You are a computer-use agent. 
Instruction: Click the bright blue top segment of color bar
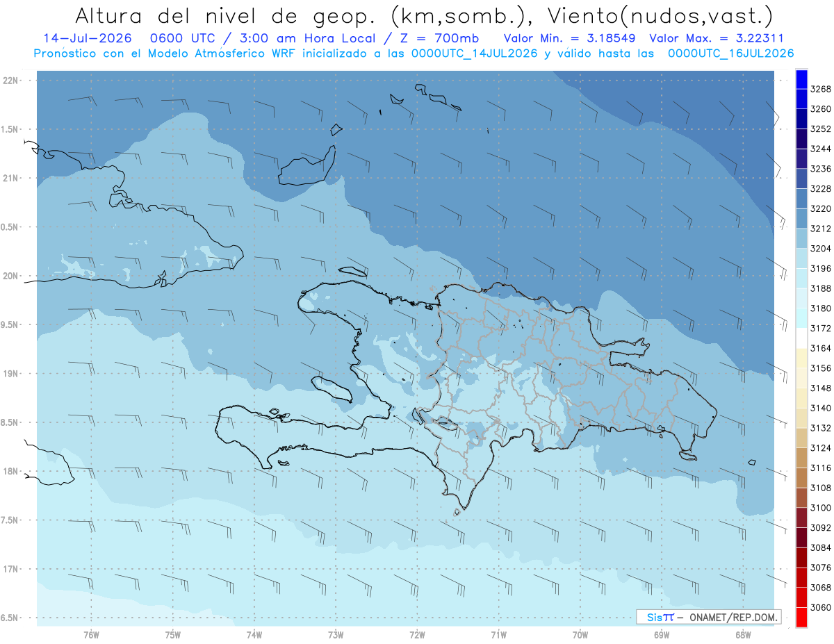tap(801, 79)
